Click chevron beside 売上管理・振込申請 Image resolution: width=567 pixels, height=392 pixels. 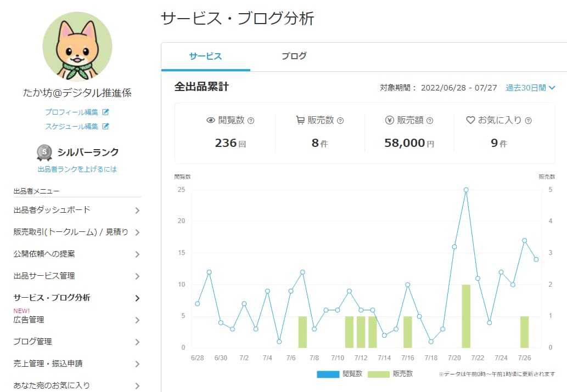click(137, 364)
